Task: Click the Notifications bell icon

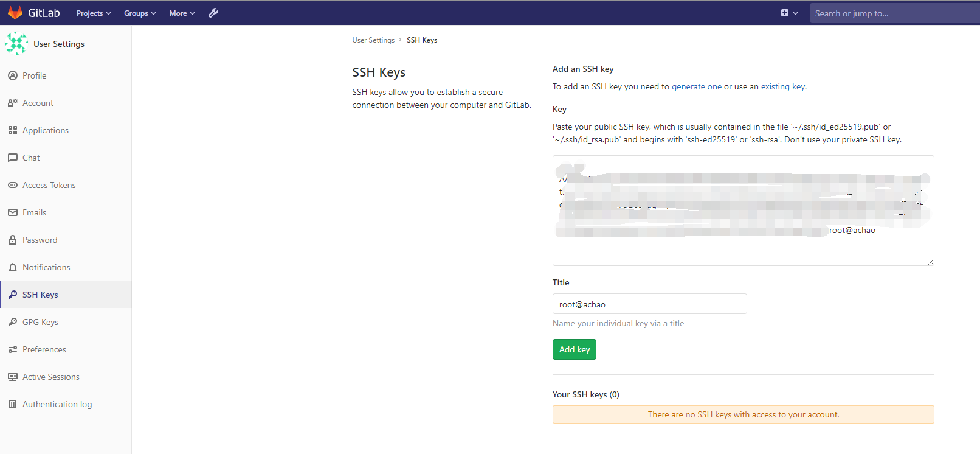Action: click(x=13, y=267)
